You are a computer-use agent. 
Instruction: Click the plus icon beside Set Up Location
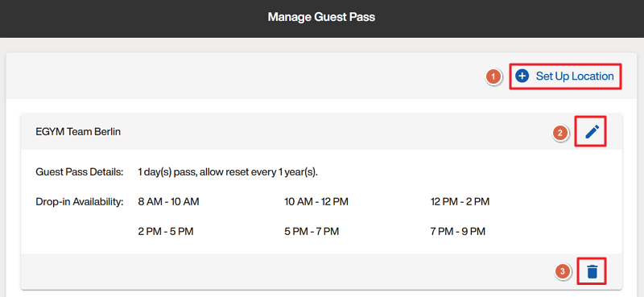[522, 76]
